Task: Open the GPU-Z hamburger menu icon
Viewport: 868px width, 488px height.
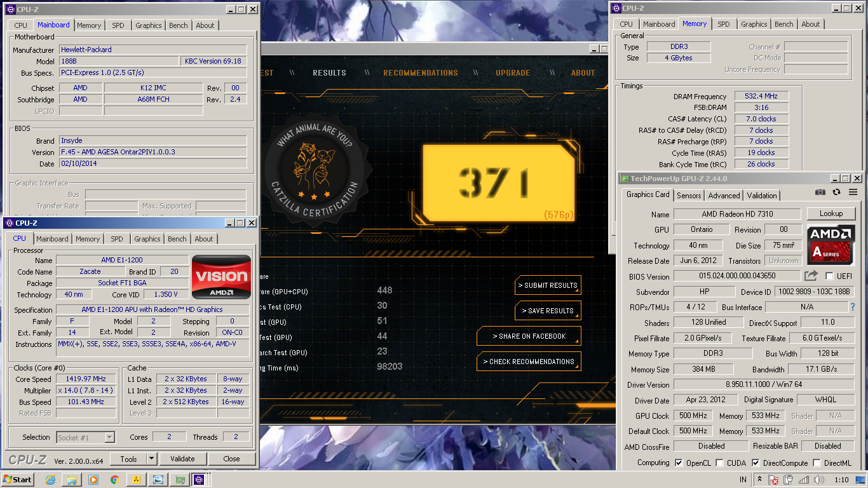Action: tap(851, 193)
